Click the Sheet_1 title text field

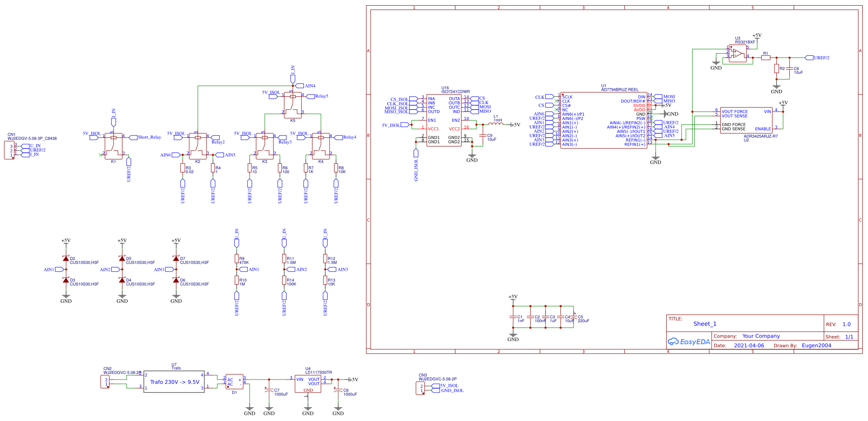(704, 323)
